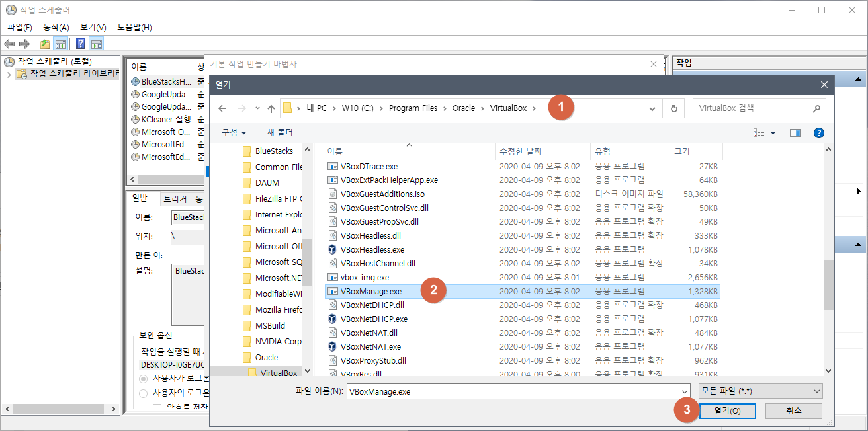Open the DAUM folder in navigation tree

click(267, 182)
